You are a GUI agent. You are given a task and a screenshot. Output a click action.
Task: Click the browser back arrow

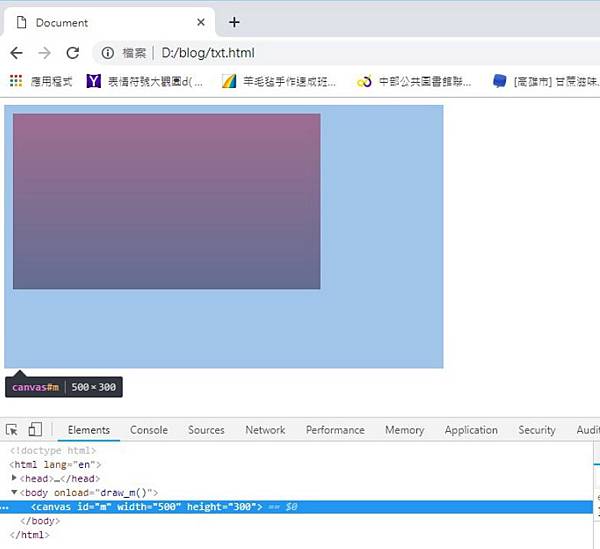(16, 53)
